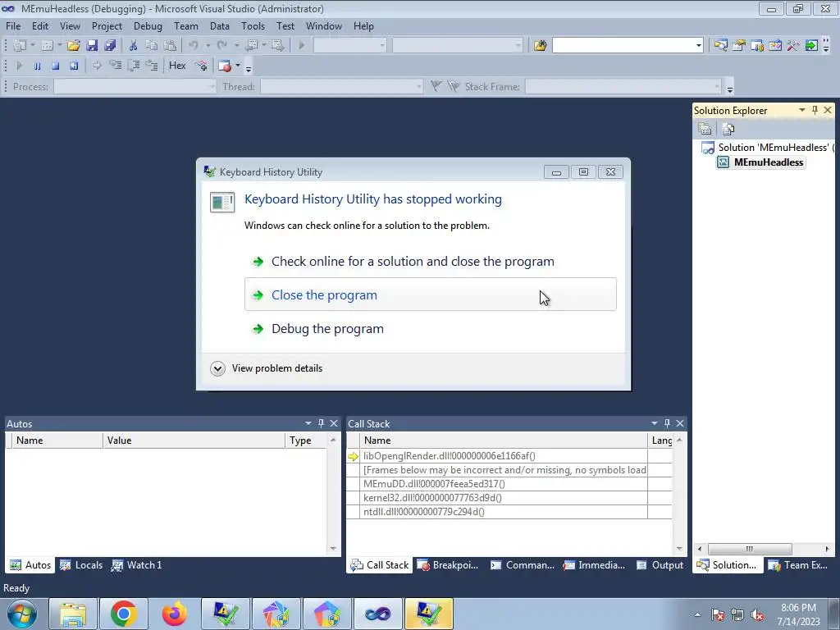Click the Show Threads in Source icon
This screenshot has width=840, height=630.
click(202, 66)
